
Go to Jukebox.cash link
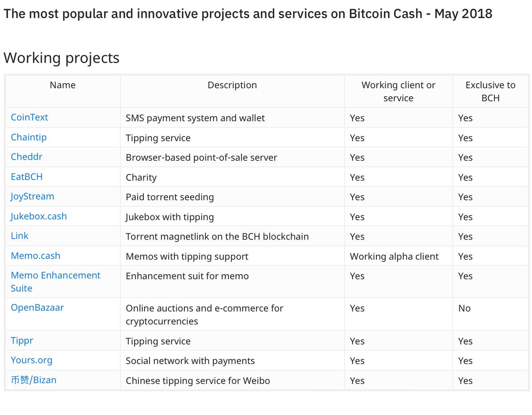pos(39,216)
